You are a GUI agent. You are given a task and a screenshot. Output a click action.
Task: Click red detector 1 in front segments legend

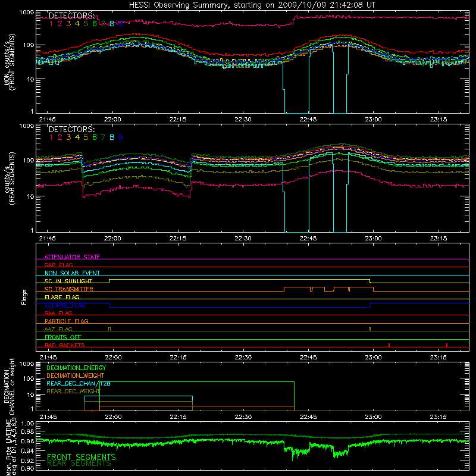pos(51,24)
